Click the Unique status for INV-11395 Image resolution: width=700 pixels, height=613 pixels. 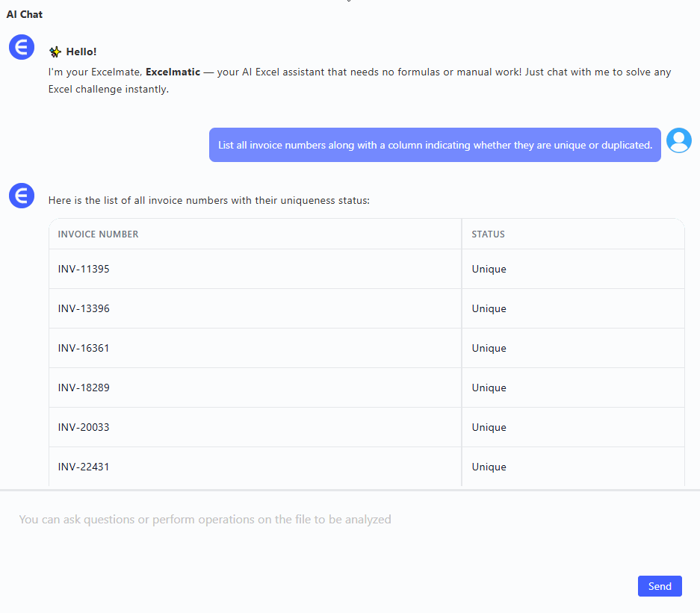489,269
